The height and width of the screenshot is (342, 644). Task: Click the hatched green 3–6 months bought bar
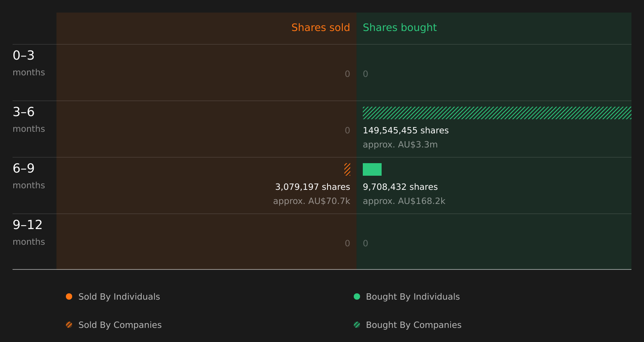click(497, 113)
